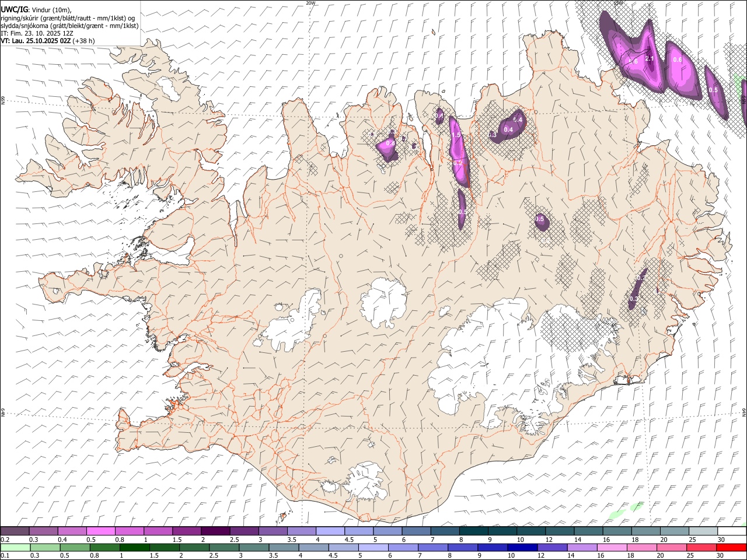Click the 'rigning/skúrir' legend description line

pyautogui.click(x=68, y=17)
